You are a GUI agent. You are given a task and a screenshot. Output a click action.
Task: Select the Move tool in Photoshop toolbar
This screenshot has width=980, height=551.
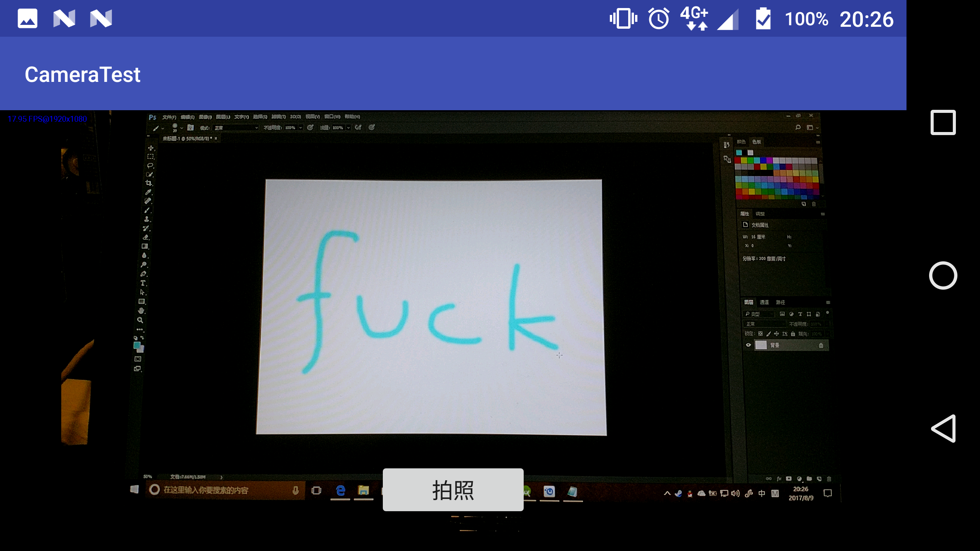pos(151,148)
